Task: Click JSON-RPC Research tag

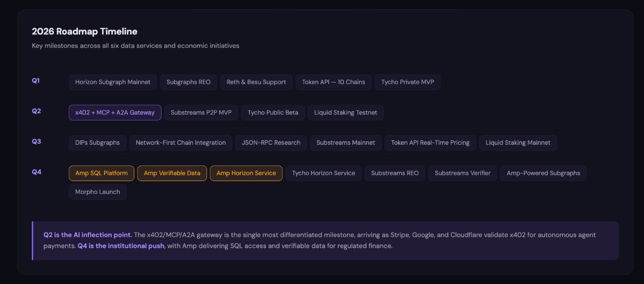Action: click(x=271, y=143)
